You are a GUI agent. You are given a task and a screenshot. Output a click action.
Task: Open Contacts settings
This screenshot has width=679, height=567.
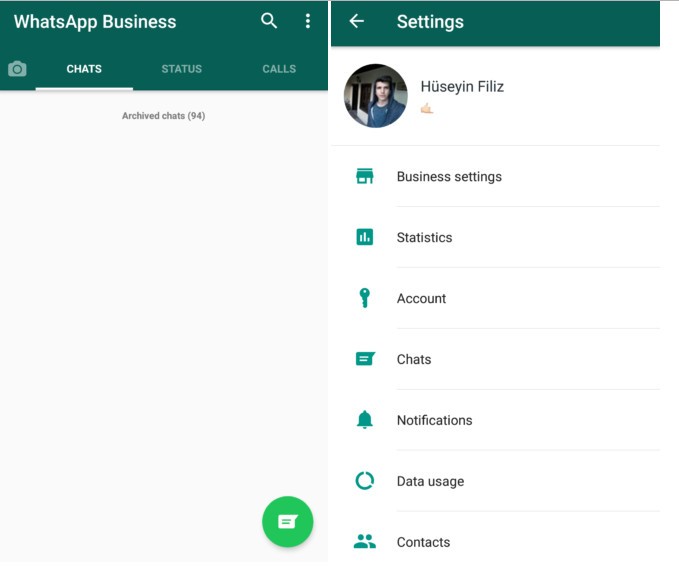tap(495, 540)
